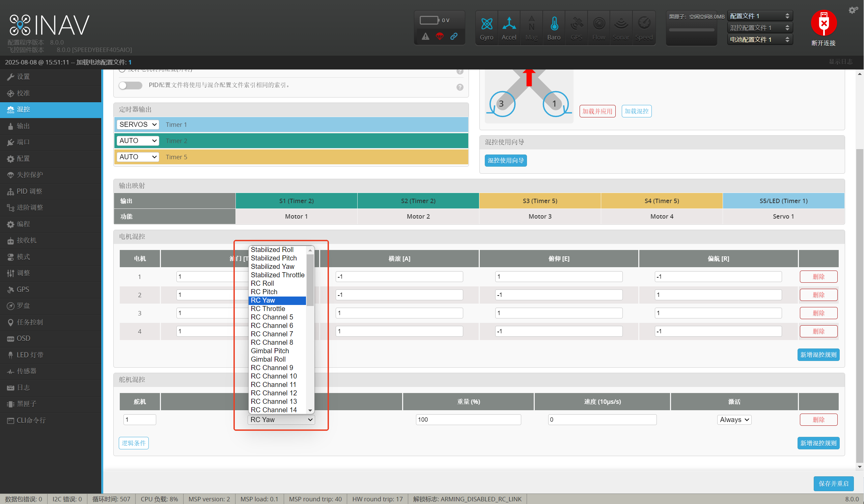Click the warning triangle status icon
Viewport: 864px width, 504px height.
click(x=425, y=36)
